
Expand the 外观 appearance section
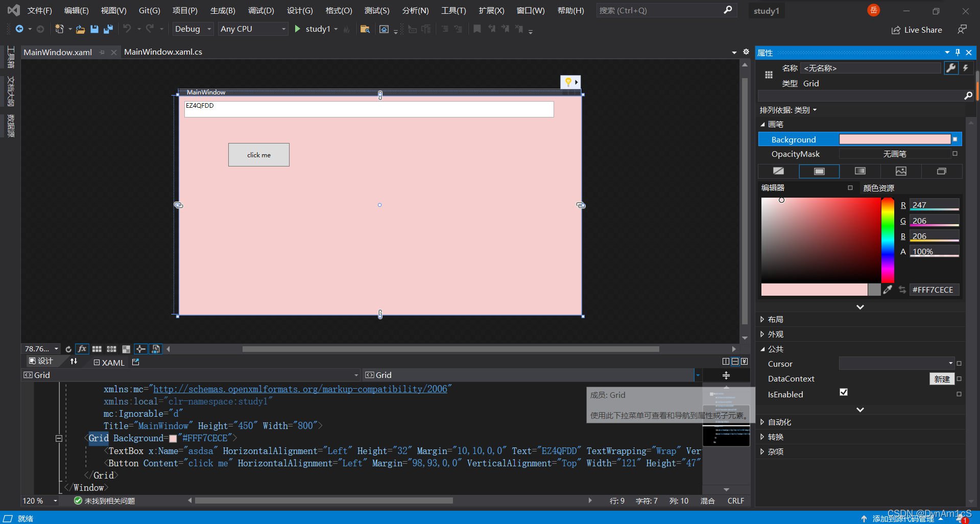click(x=762, y=335)
